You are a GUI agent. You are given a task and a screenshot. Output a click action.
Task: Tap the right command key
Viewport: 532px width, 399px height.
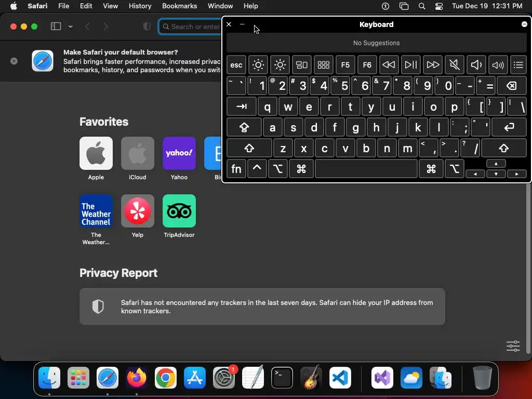[431, 169]
